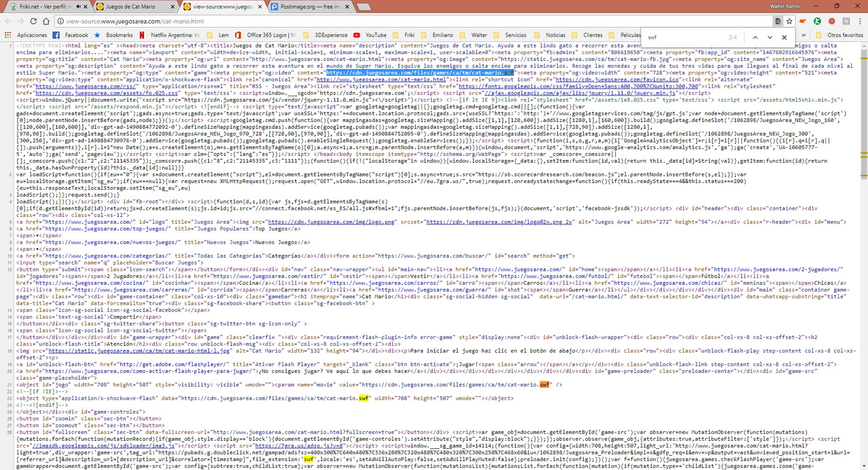The width and height of the screenshot is (868, 470).
Task: Mute the Friki.net tab audio icon
Action: click(x=79, y=6)
